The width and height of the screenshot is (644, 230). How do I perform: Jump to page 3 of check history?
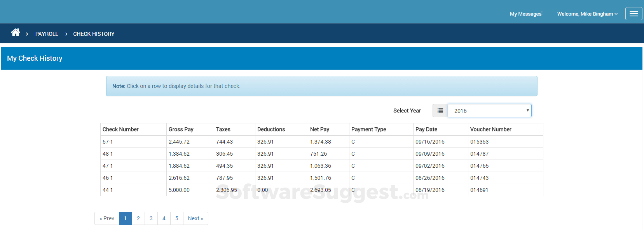151,218
